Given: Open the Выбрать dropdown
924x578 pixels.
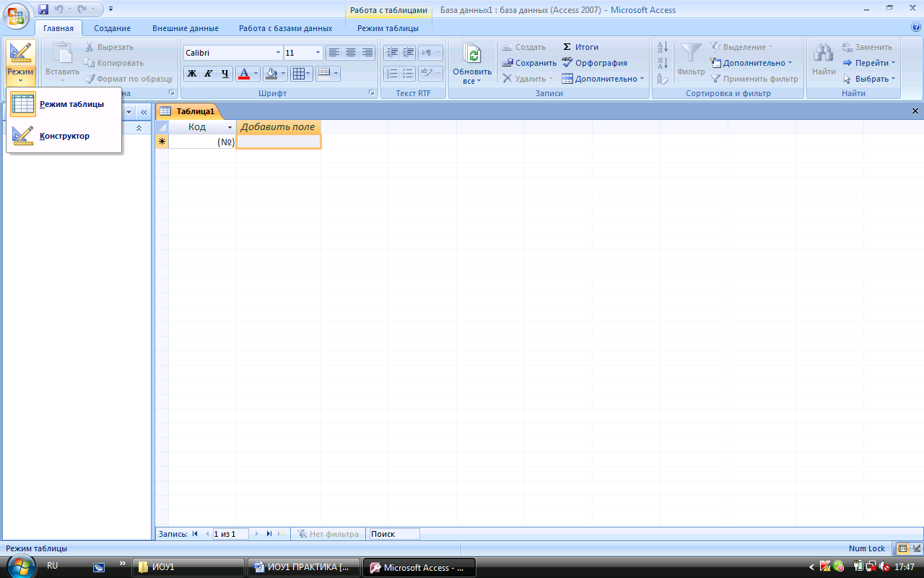Looking at the screenshot, I should coord(869,79).
